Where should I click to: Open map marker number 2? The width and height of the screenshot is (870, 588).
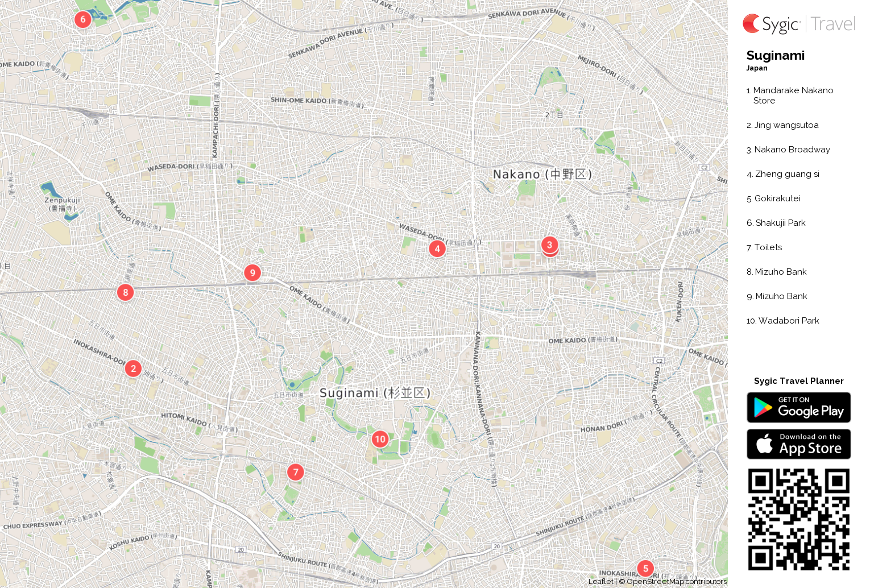click(134, 368)
